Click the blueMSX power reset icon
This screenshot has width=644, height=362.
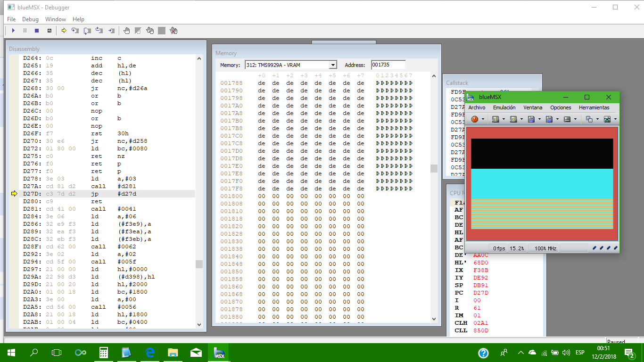[x=474, y=119]
